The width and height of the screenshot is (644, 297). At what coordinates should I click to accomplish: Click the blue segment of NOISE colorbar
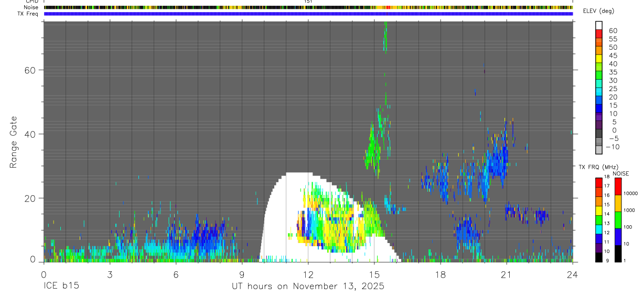pos(618,237)
